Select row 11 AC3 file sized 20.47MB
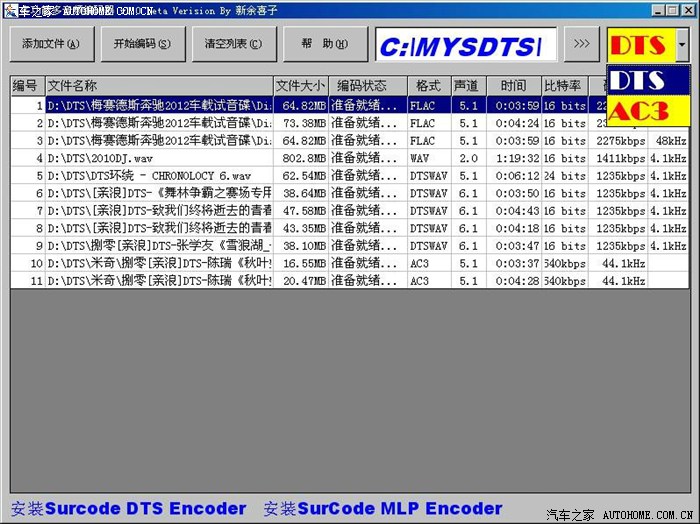Viewport: 700px width, 524px height. click(x=159, y=280)
